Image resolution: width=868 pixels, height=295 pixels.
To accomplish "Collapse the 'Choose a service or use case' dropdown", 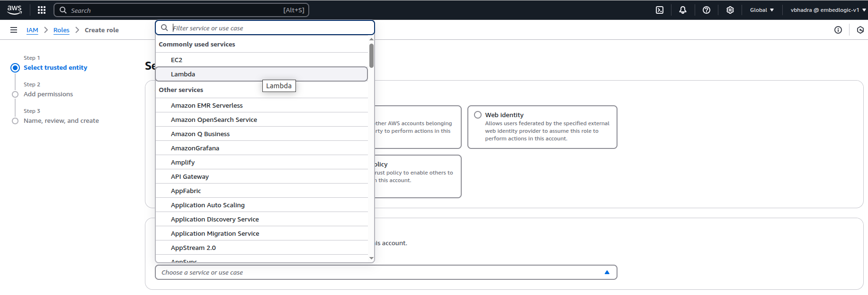I will coord(607,272).
